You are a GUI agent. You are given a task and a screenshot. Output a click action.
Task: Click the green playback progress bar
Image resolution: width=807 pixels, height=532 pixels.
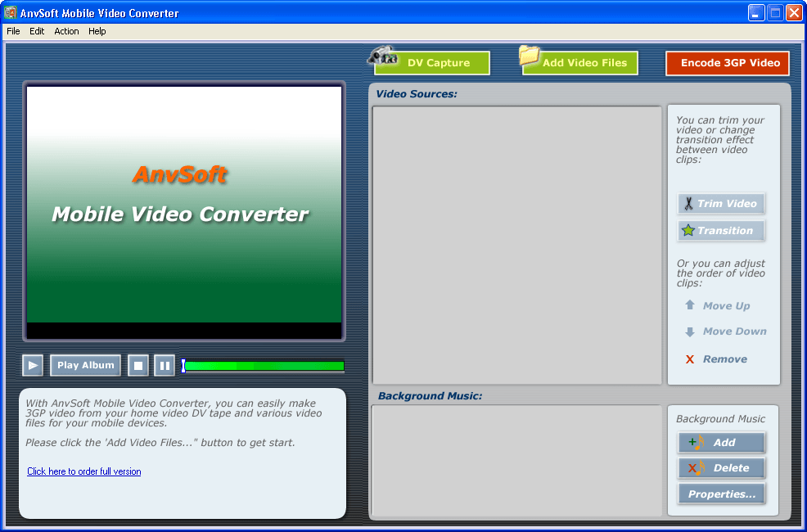click(264, 366)
